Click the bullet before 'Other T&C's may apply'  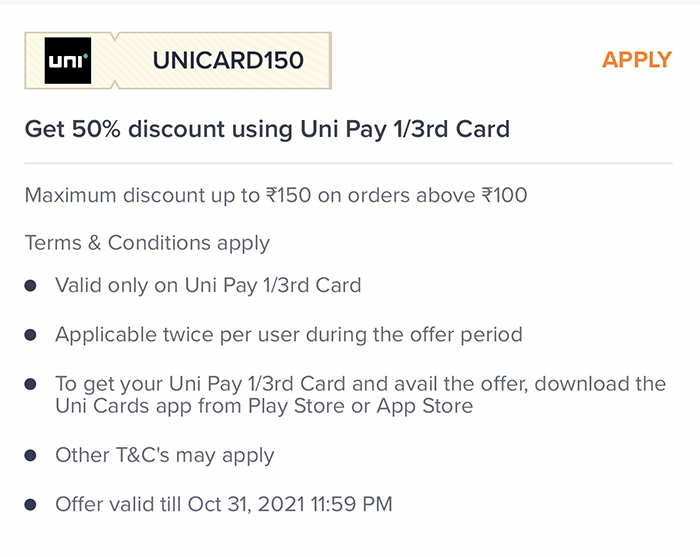pyautogui.click(x=30, y=455)
